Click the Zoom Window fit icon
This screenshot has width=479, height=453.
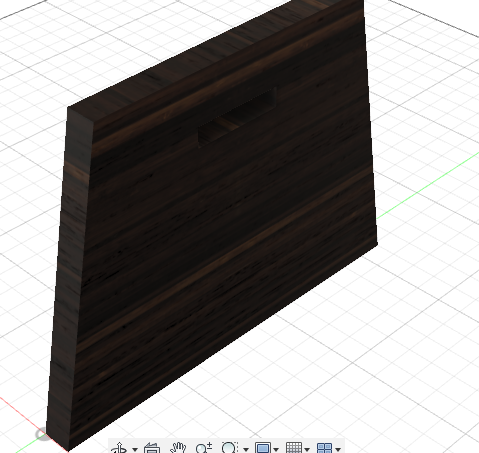coord(230,448)
